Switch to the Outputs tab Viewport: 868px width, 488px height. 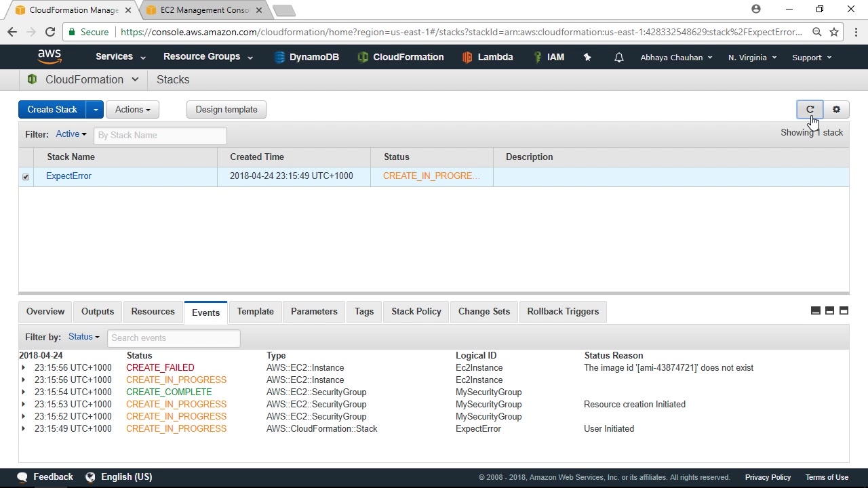(98, 311)
